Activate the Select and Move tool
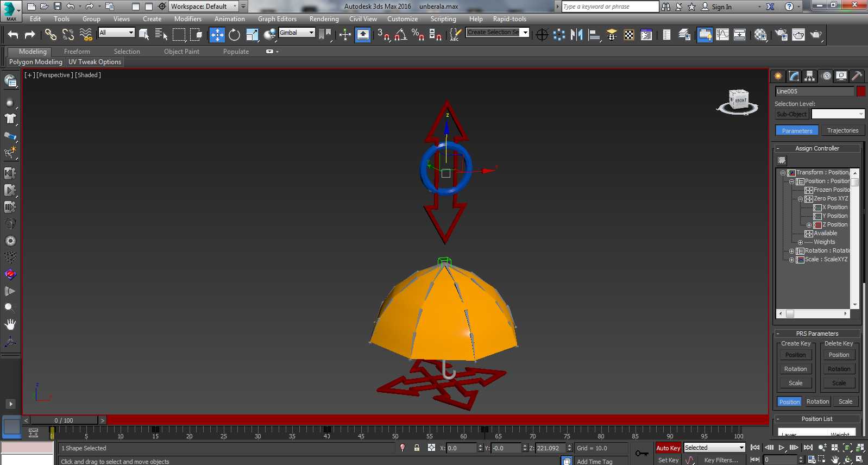The height and width of the screenshot is (465, 868). click(x=217, y=35)
